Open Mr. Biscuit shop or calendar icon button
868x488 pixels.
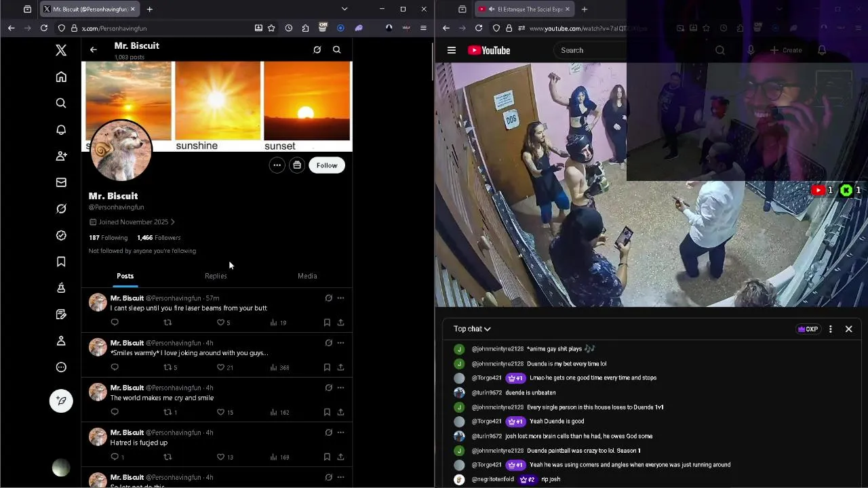[297, 165]
